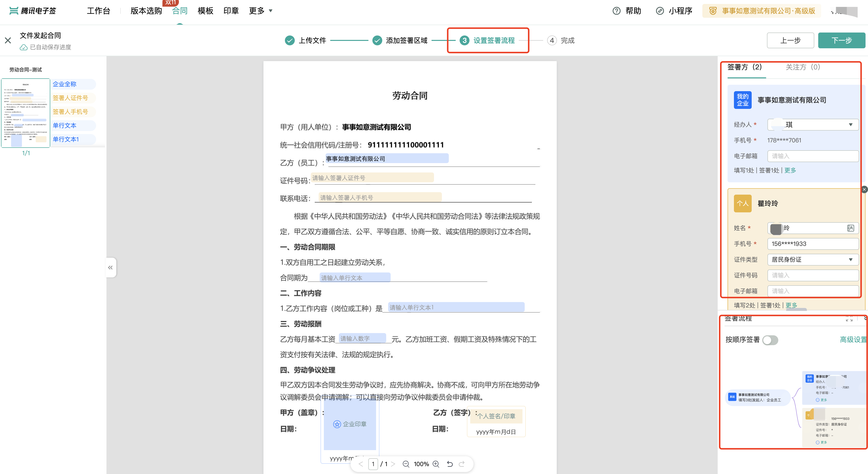Viewport: 868px width, 474px height.
Task: Click the personal 手机号 input field
Action: 813,244
